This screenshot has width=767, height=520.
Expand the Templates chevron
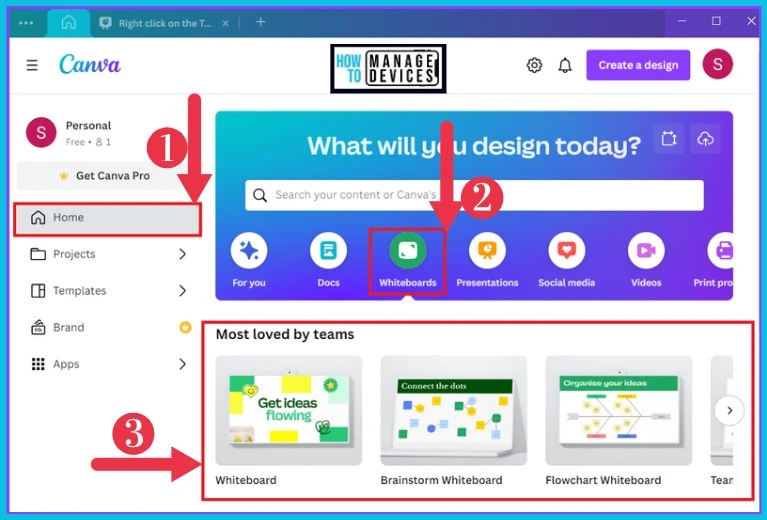click(x=182, y=291)
